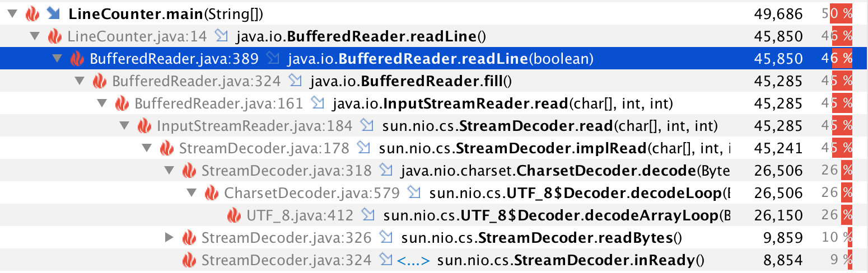This screenshot has width=868, height=273.
Task: Click flame icon next to UTF_8.java:412
Action: 234,215
